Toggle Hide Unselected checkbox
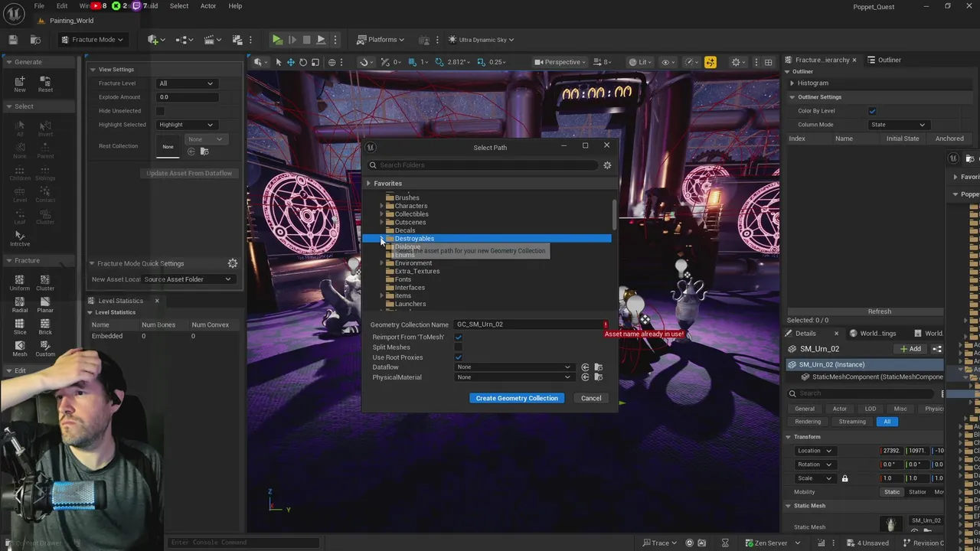The width and height of the screenshot is (980, 551). pos(160,111)
